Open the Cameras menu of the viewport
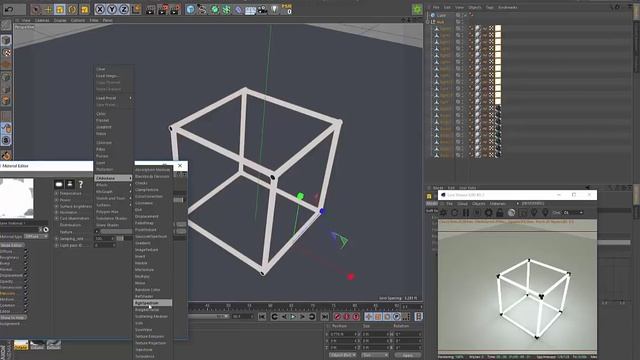The image size is (640, 360). click(42, 20)
